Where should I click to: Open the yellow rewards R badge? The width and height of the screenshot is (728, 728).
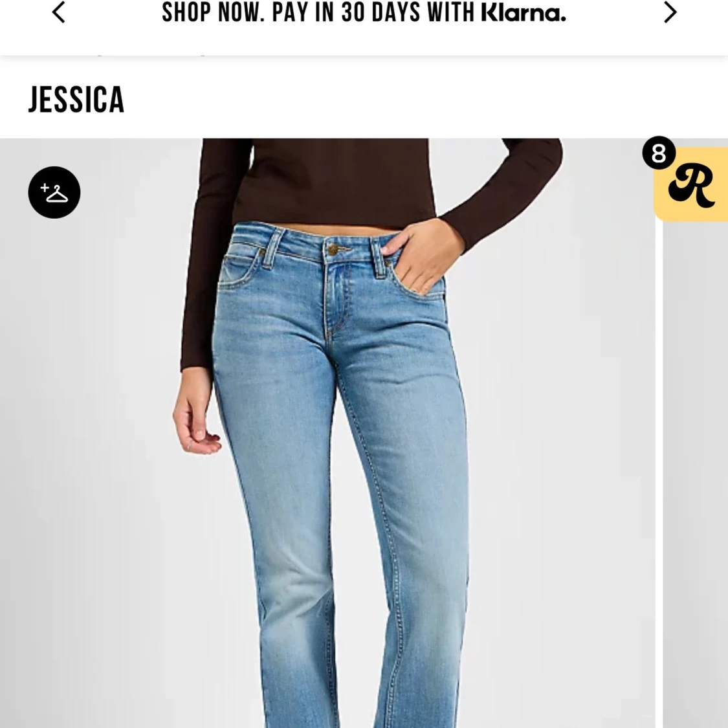[x=691, y=184]
